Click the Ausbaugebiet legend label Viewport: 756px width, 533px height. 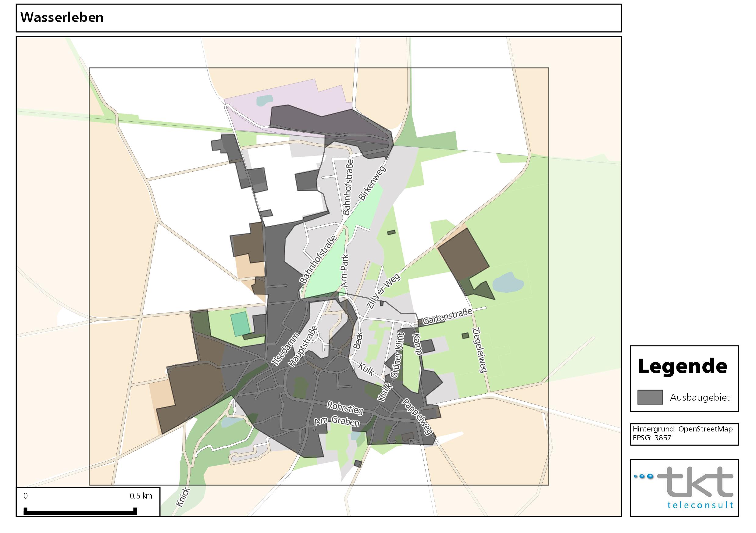tap(699, 397)
